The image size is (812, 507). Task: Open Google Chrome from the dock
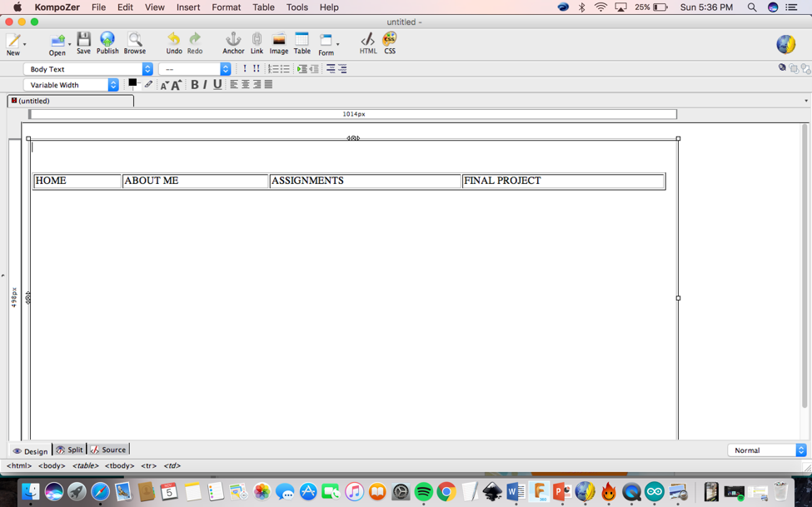[x=446, y=491]
